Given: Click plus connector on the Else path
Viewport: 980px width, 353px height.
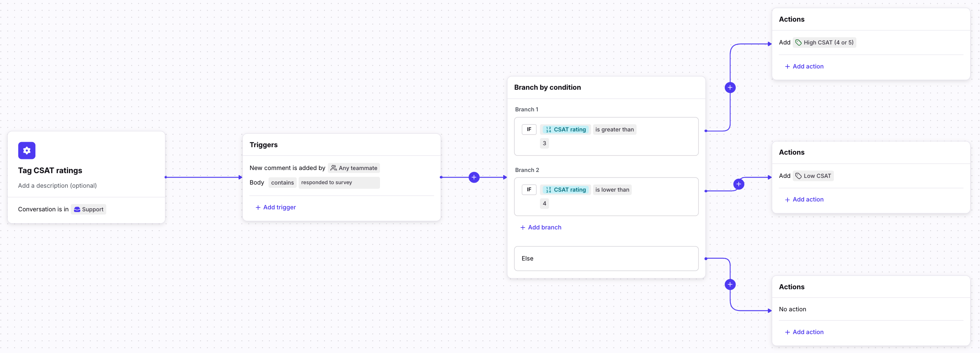Looking at the screenshot, I should (x=730, y=285).
